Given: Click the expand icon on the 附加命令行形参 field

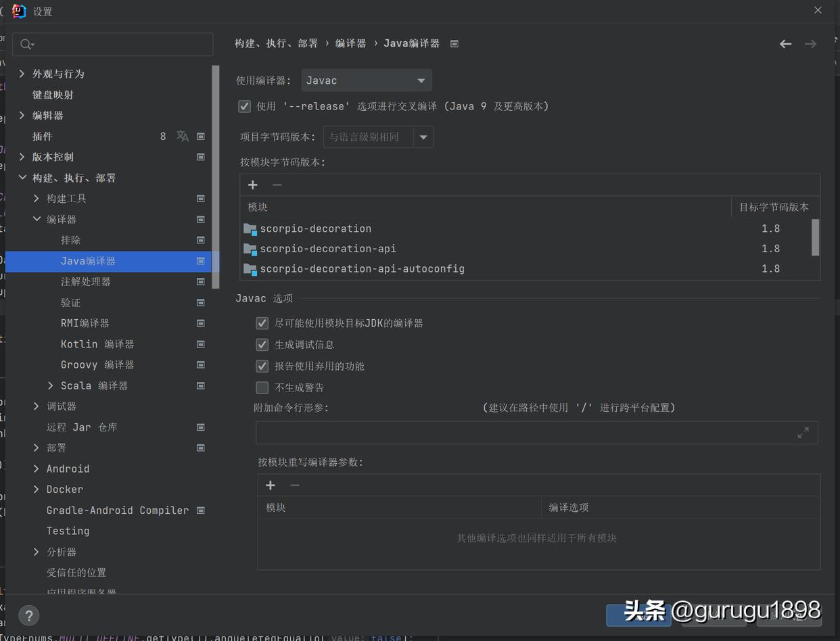Looking at the screenshot, I should click(803, 432).
